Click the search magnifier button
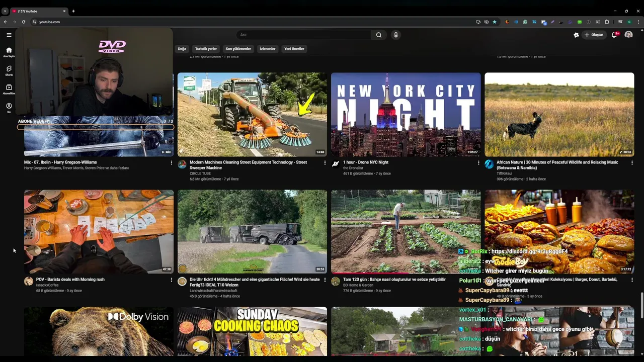Screen dimensions: 644x362 (378, 35)
